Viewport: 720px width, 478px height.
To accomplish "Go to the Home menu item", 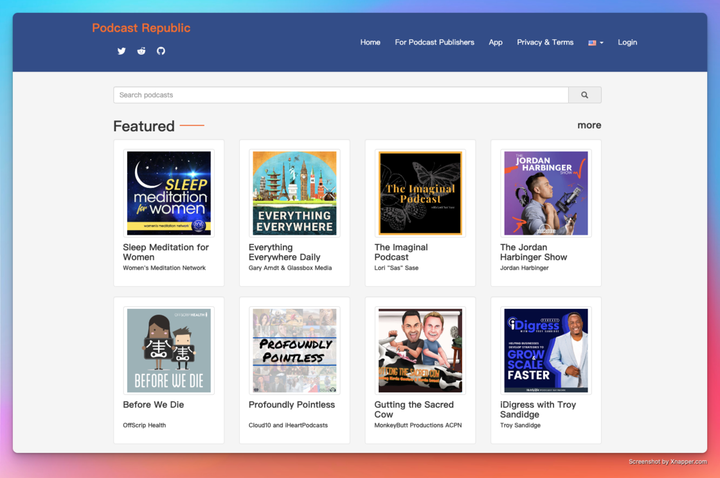I will coord(370,43).
